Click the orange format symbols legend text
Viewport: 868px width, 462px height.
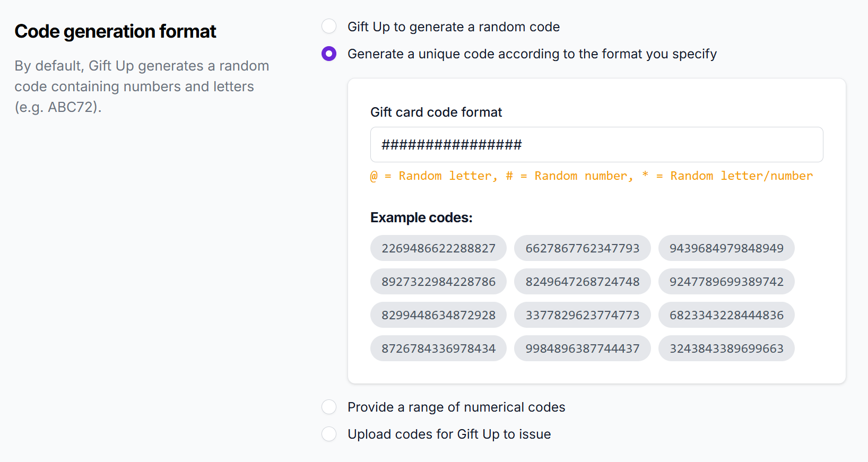coord(591,176)
